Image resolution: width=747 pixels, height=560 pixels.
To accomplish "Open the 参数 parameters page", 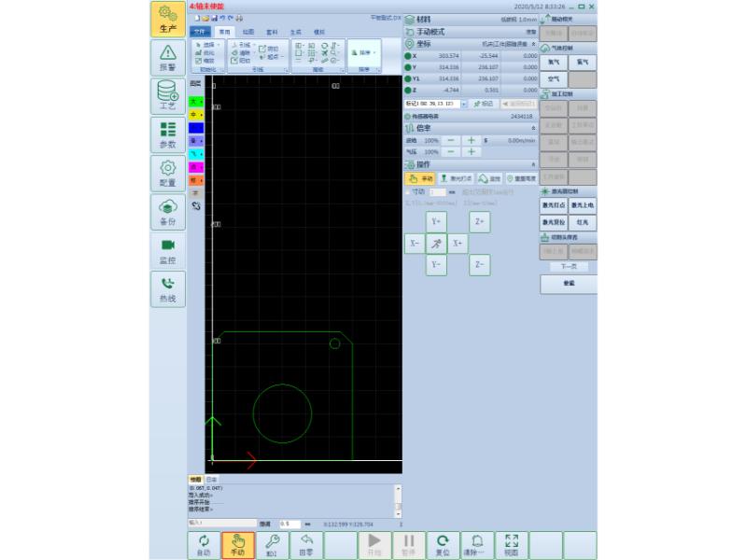I will [167, 135].
